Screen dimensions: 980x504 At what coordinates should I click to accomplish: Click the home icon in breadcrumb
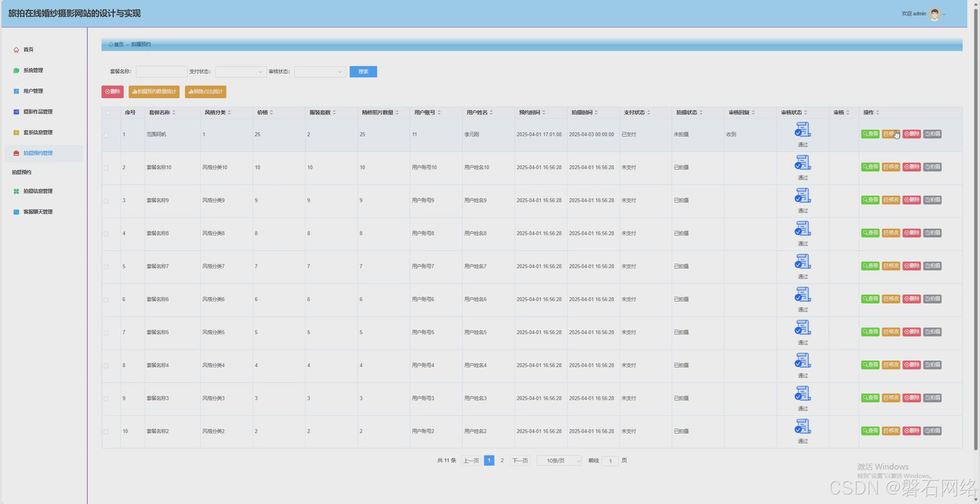111,44
